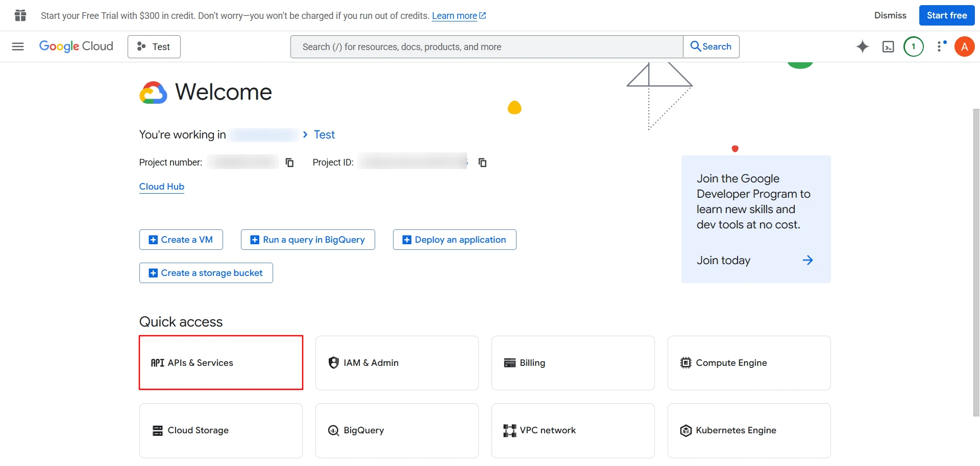Open the APIs & Services quick access card

[x=220, y=362]
